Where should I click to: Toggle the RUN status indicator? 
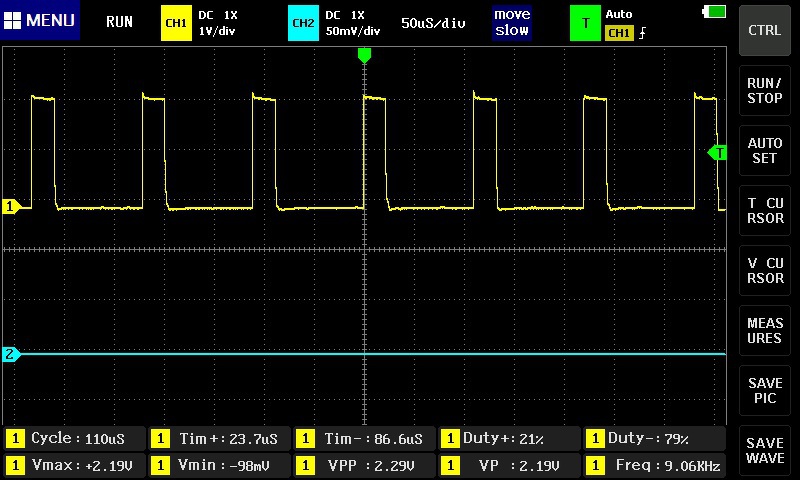pos(119,21)
